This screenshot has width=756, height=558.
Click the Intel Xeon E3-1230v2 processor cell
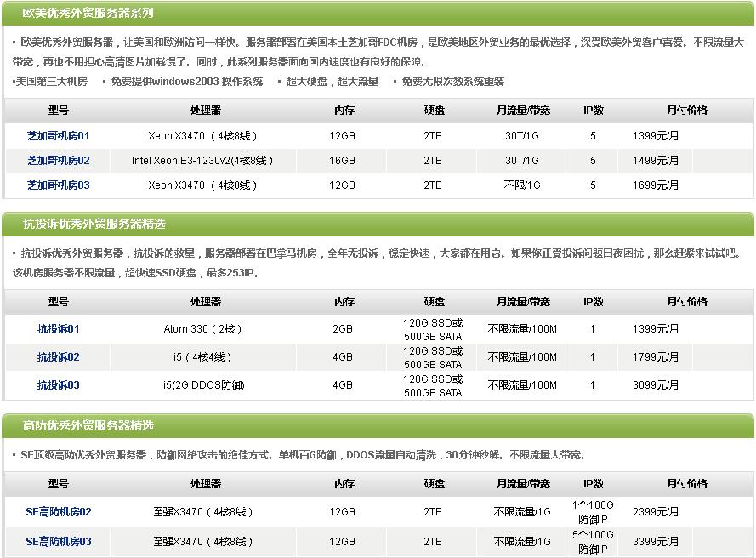tap(202, 161)
